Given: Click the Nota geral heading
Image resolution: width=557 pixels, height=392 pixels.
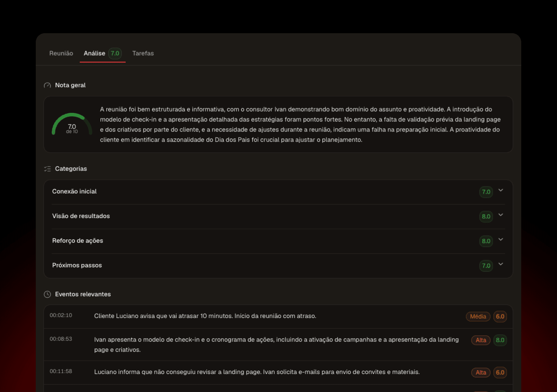Looking at the screenshot, I should pyautogui.click(x=70, y=85).
